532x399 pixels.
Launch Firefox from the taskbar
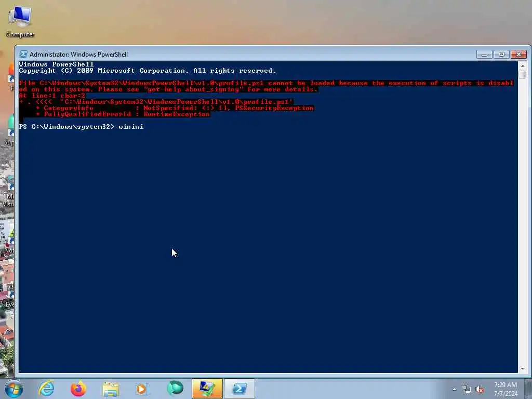coord(78,389)
